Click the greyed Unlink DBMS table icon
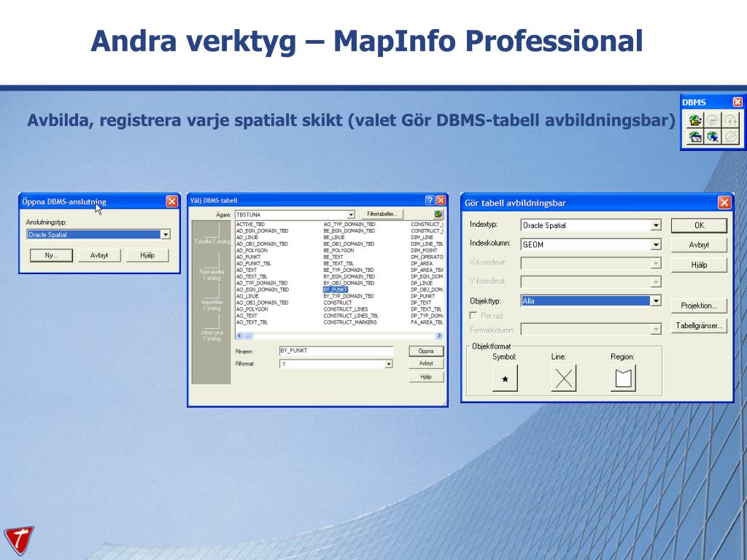The image size is (747, 560). [x=730, y=120]
